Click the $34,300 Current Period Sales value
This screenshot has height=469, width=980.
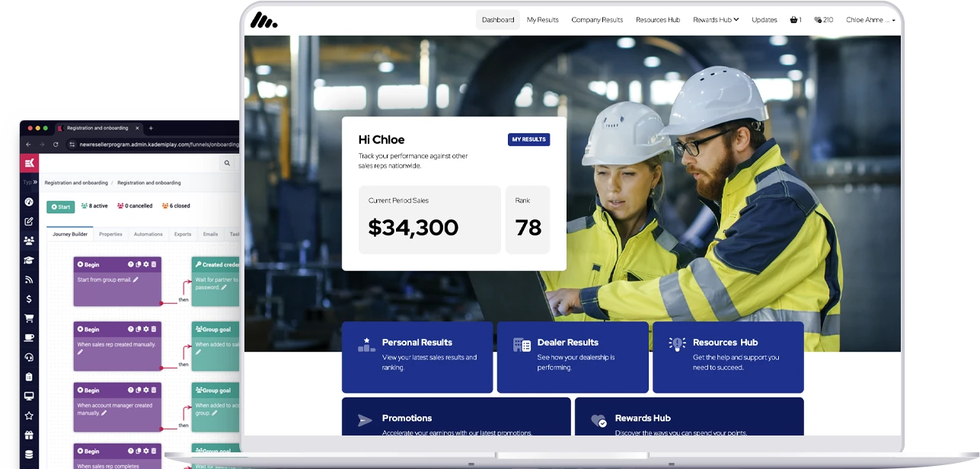(413, 228)
